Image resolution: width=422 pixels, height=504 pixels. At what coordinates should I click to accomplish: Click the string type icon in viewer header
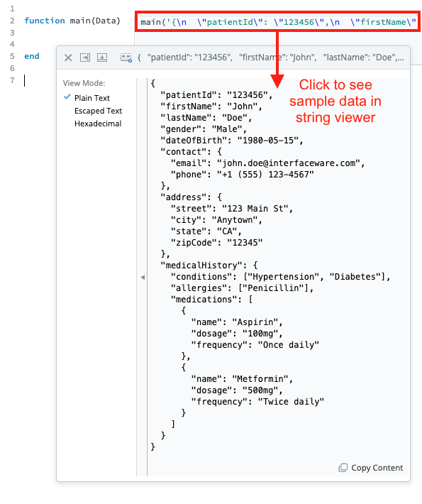coord(126,58)
